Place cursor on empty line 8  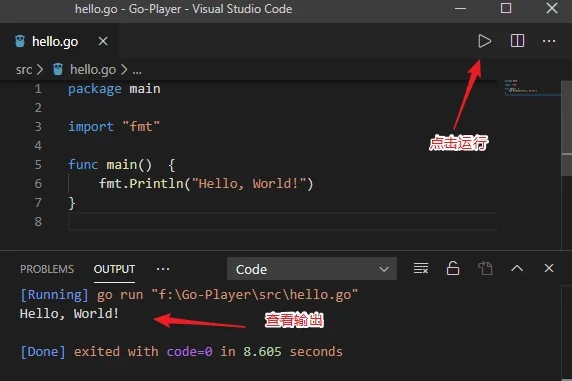coord(282,221)
